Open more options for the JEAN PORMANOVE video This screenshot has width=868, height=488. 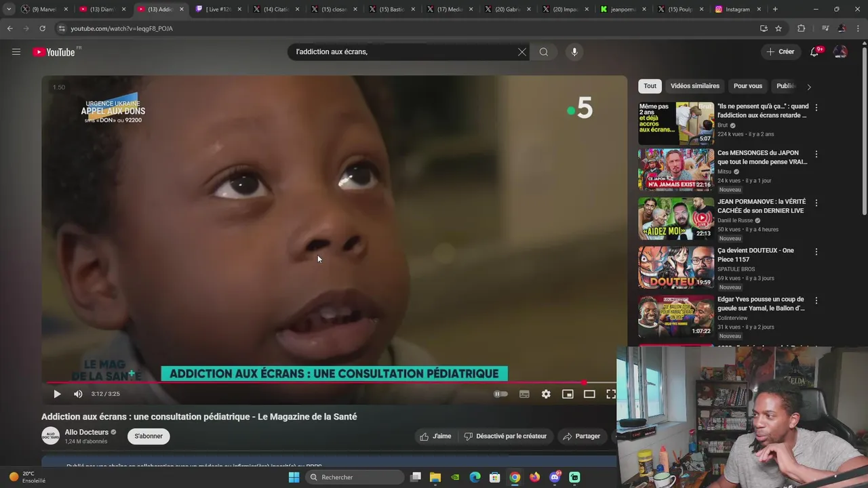(816, 203)
